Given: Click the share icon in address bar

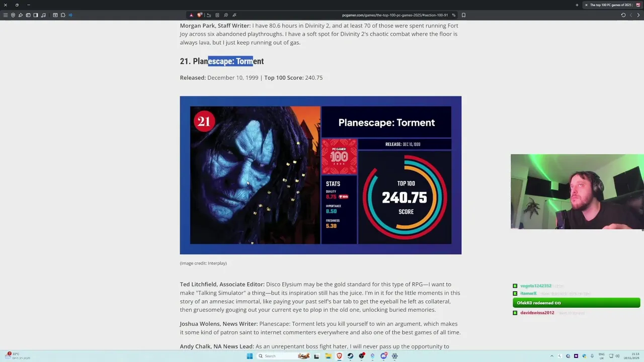Looking at the screenshot, I should (x=209, y=15).
